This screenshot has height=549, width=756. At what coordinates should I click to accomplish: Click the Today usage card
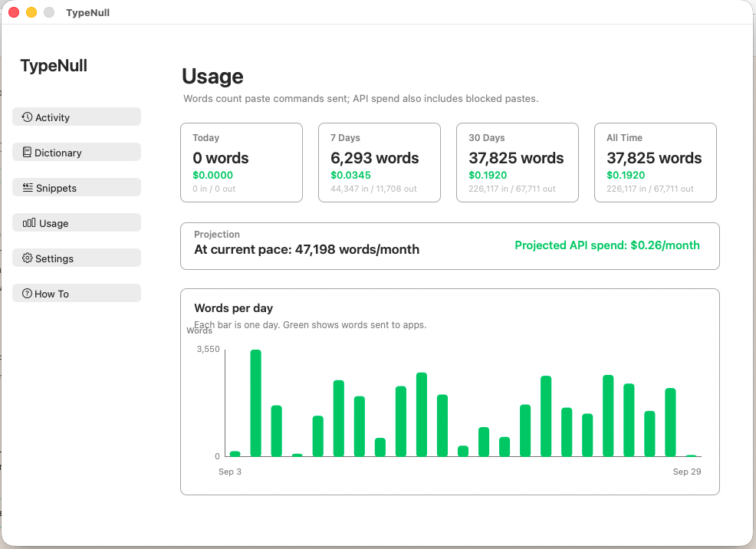pyautogui.click(x=242, y=163)
